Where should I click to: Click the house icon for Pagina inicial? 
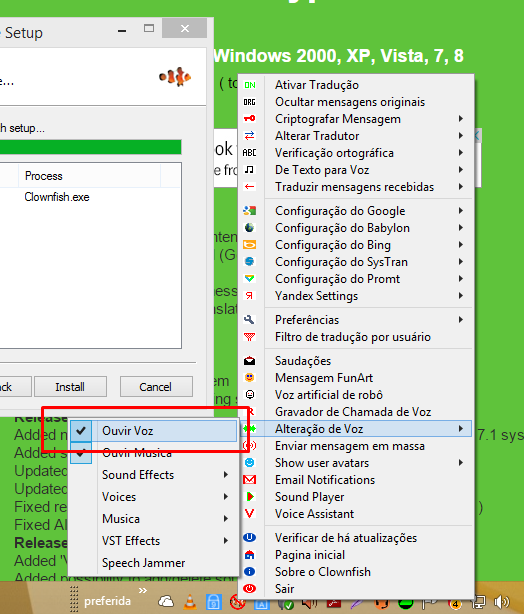250,555
